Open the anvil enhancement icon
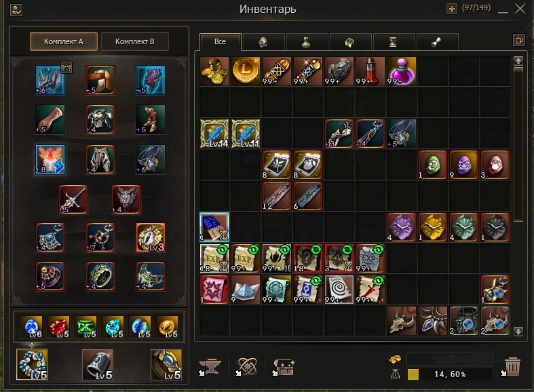The image size is (534, 392). point(210,367)
